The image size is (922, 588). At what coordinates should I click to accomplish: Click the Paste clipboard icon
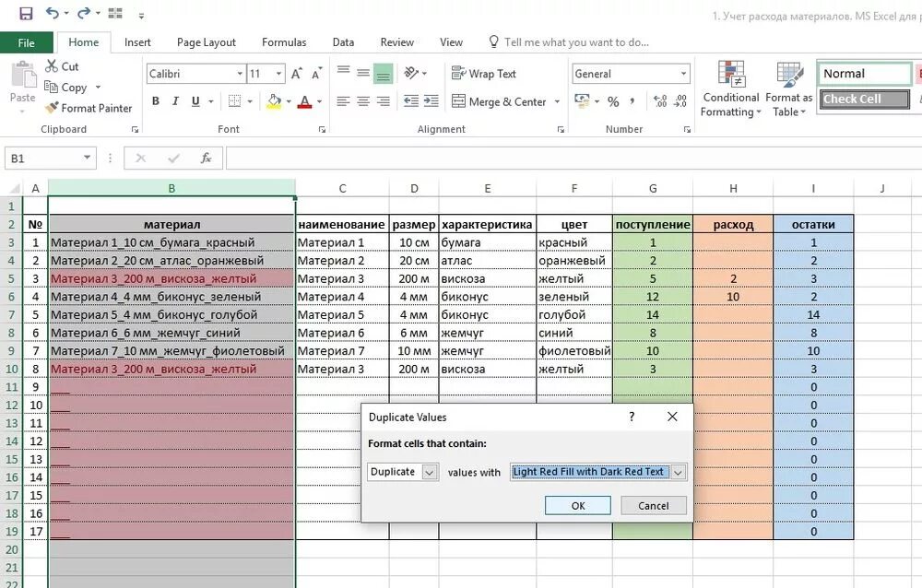[x=23, y=74]
